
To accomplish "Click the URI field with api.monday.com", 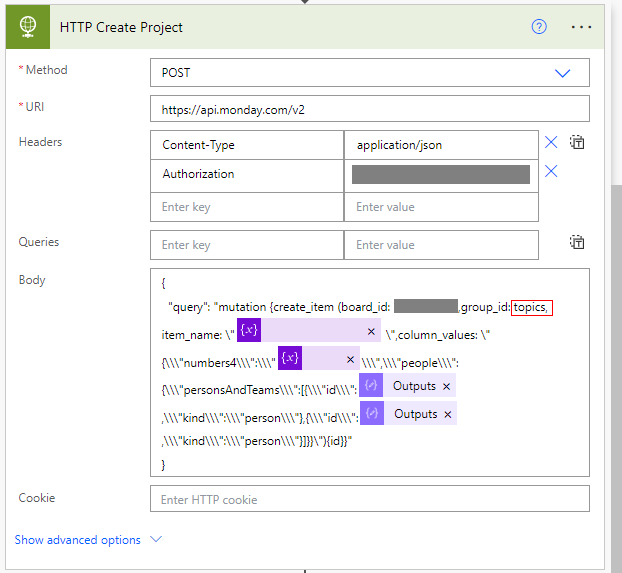I will 370,109.
